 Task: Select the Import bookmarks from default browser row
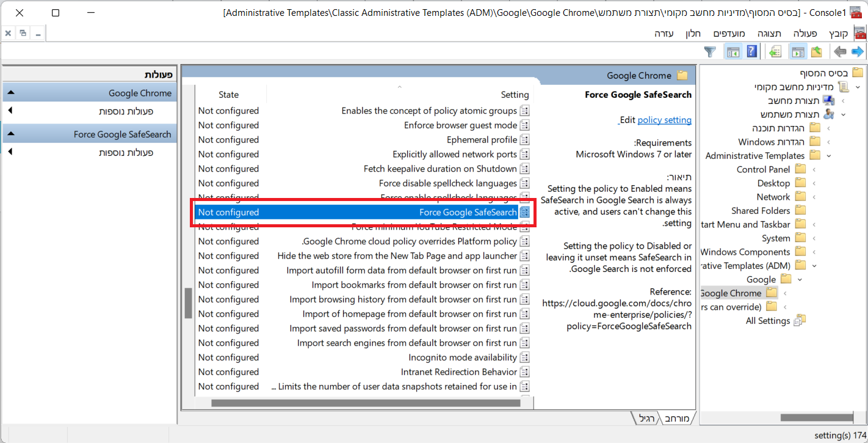pos(363,285)
